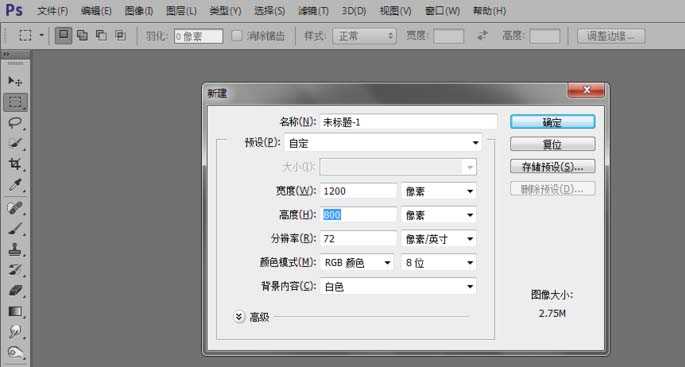Open the 选择(S) menu
This screenshot has width=685, height=367.
pos(269,10)
